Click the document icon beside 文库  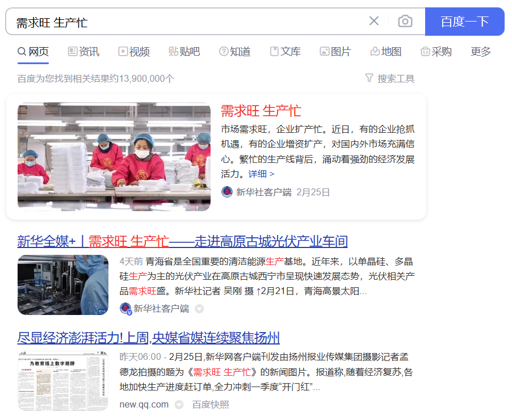point(274,51)
